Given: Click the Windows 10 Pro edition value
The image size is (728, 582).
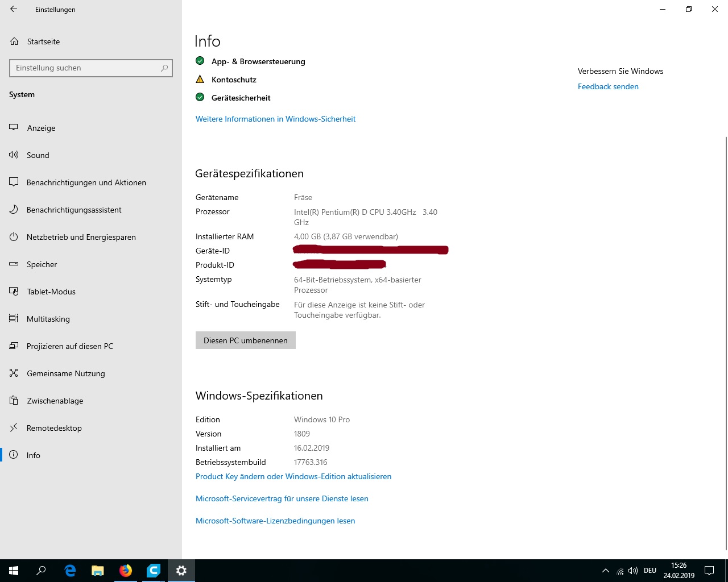Looking at the screenshot, I should [322, 419].
